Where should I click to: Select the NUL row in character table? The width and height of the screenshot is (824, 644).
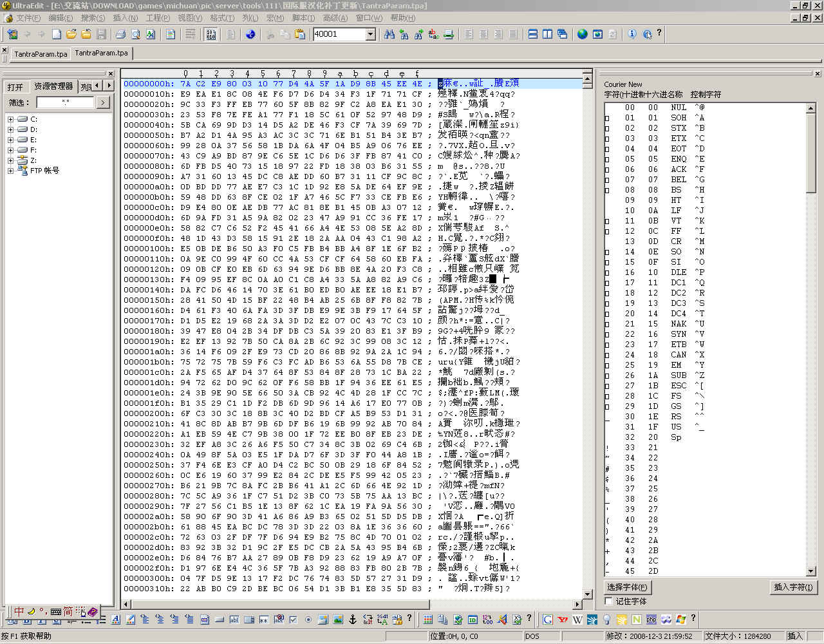[704, 108]
